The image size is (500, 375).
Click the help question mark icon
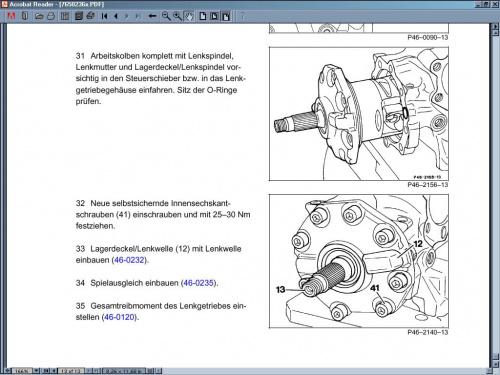[243, 16]
